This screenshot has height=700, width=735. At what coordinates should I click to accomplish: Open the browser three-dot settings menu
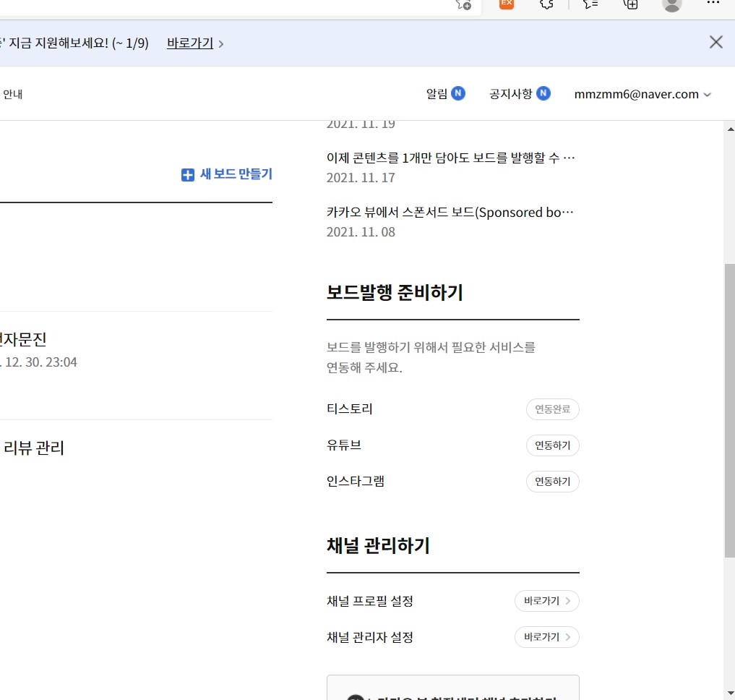[x=713, y=3]
